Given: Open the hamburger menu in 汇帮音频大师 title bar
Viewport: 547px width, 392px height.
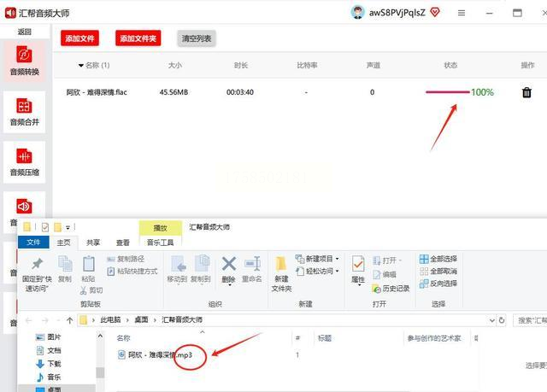Looking at the screenshot, I should [462, 14].
